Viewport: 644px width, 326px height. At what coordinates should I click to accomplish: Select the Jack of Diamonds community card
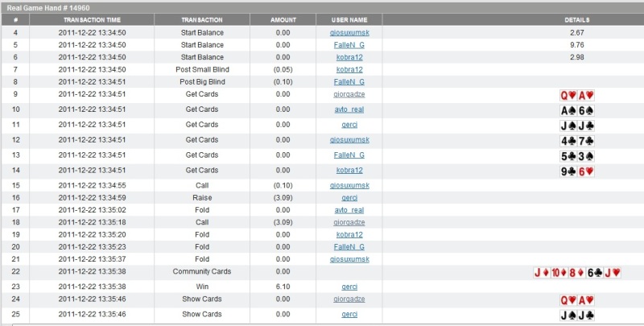click(540, 273)
